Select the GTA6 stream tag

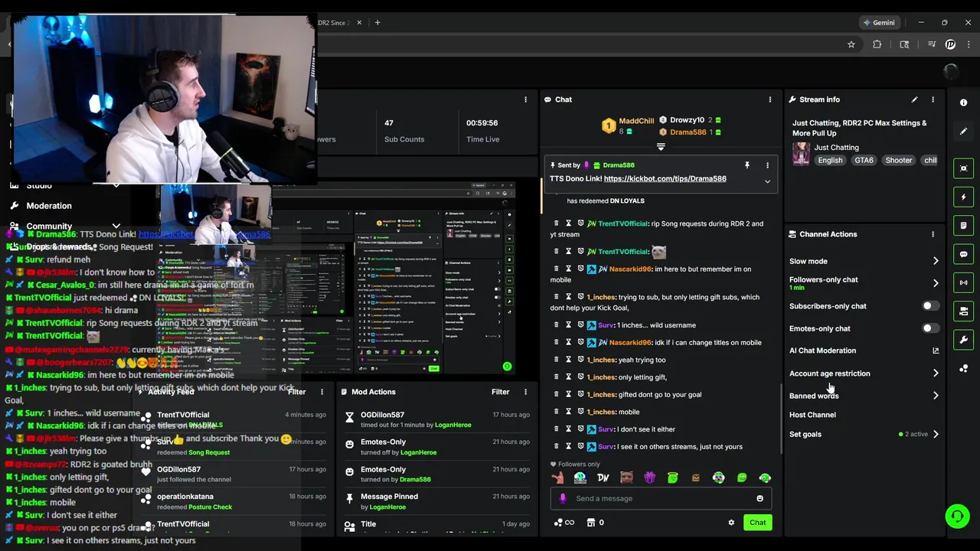864,161
